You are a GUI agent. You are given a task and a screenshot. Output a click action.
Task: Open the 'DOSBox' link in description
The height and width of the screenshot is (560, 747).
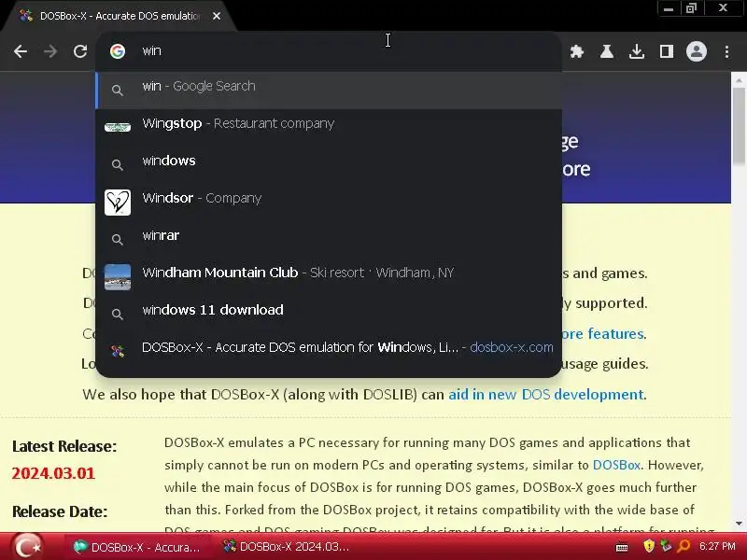pyautogui.click(x=616, y=465)
